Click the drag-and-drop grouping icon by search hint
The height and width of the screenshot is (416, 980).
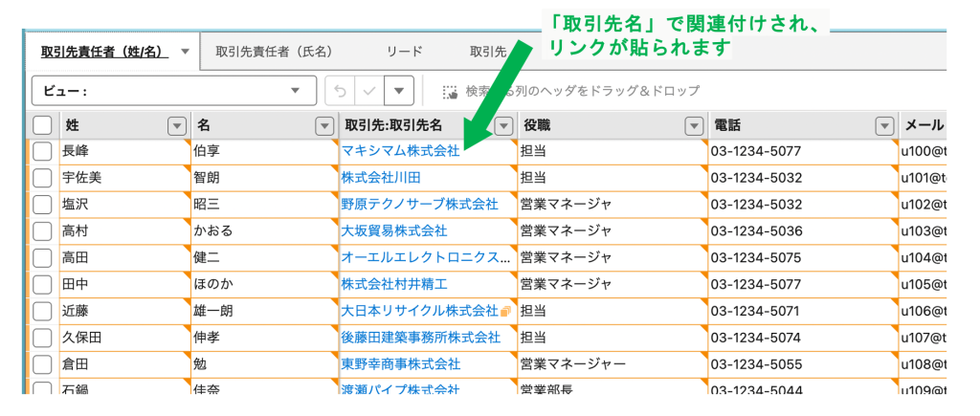coord(450,92)
